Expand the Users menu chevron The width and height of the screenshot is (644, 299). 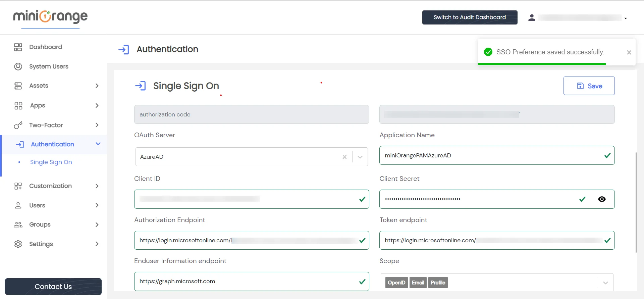(97, 205)
